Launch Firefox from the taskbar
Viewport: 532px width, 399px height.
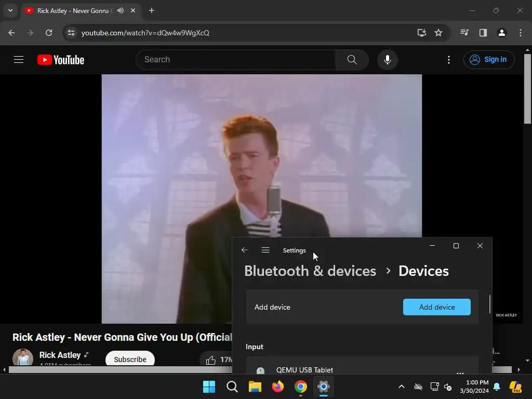(x=278, y=387)
